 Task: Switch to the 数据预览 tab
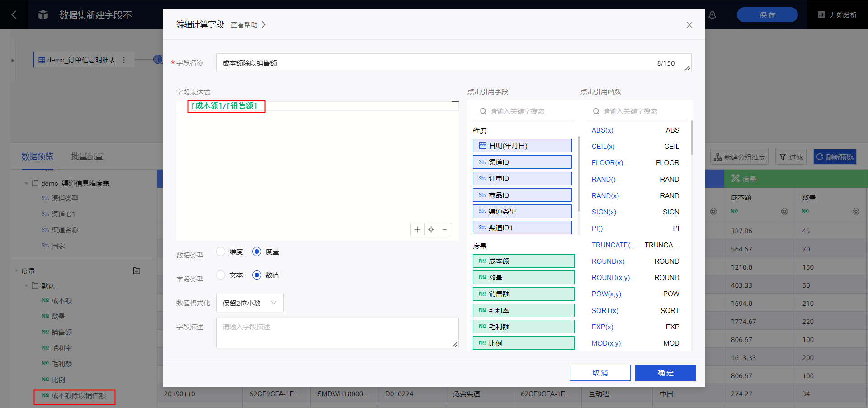tap(37, 157)
